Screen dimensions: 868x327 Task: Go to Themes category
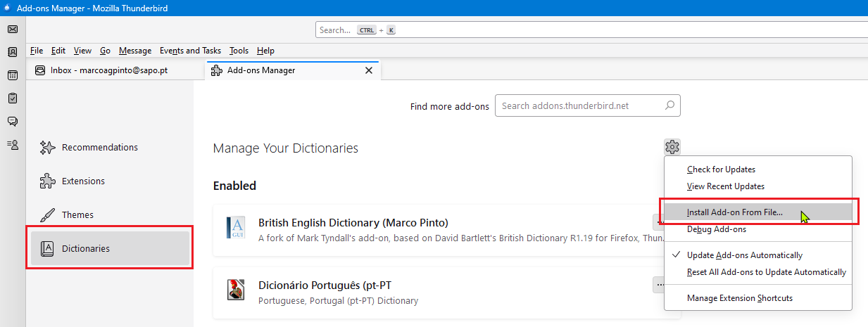(x=110, y=214)
